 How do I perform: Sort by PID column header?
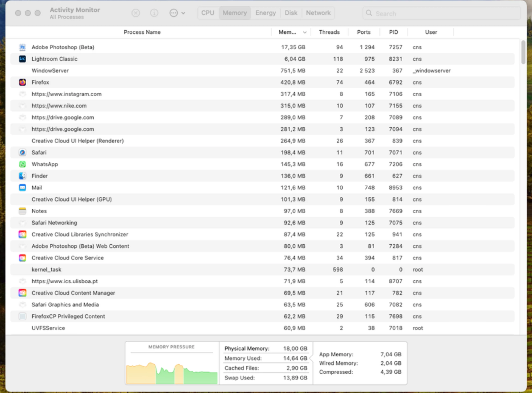pos(393,32)
